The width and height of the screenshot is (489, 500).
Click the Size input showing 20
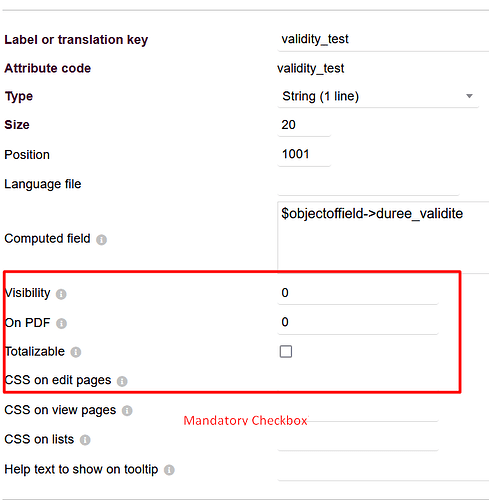coord(304,125)
